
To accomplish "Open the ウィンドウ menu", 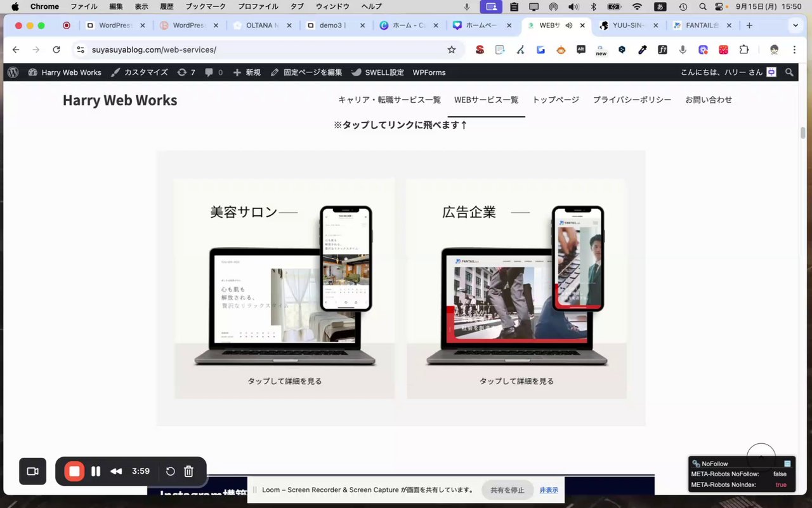I will pos(332,6).
